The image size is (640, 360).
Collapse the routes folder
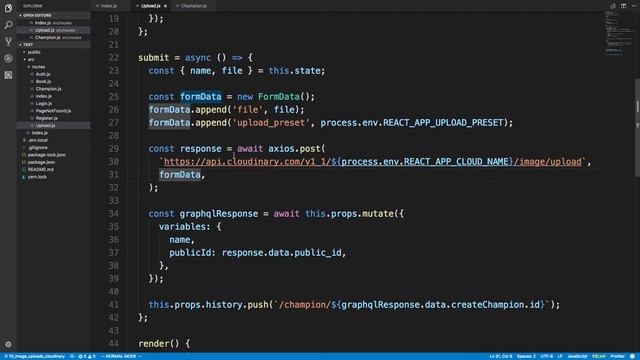[38, 67]
